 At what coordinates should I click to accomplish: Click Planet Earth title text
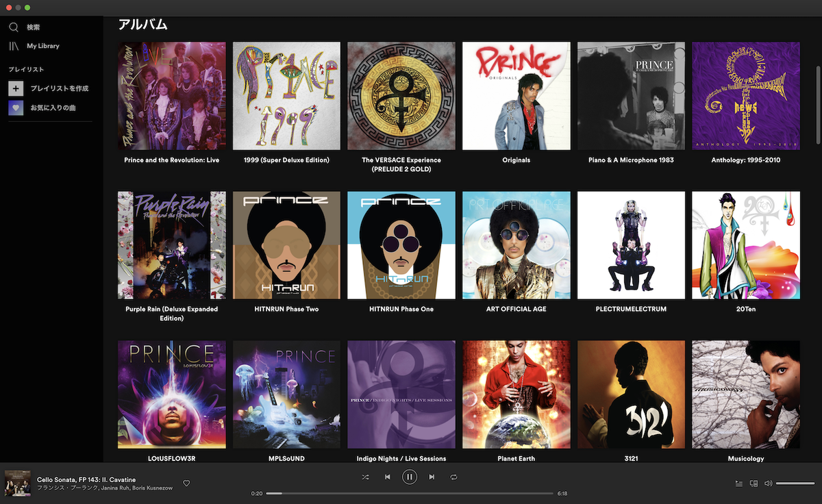coord(516,459)
